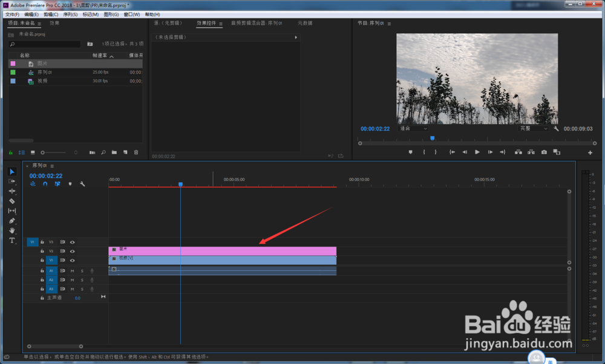The width and height of the screenshot is (605, 364).
Task: Open playback resolution dropdown 完整
Action: pos(533,128)
